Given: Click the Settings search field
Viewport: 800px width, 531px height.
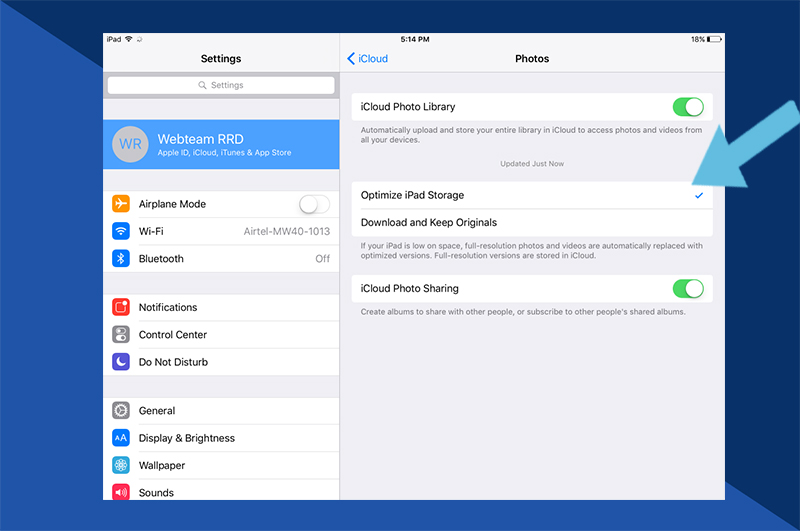Looking at the screenshot, I should pos(221,85).
